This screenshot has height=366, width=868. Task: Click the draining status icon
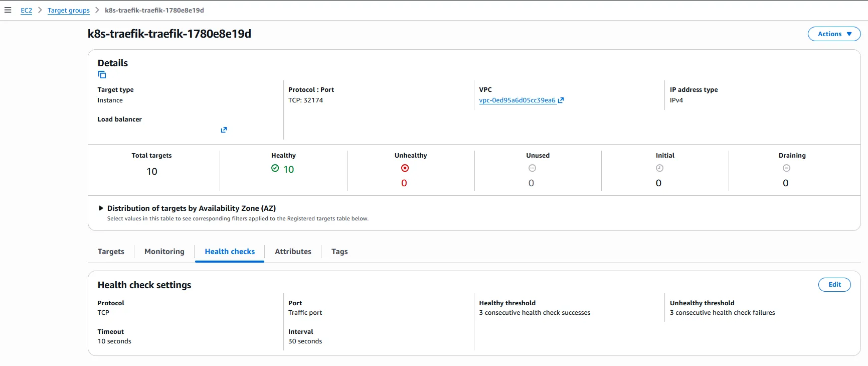point(786,168)
